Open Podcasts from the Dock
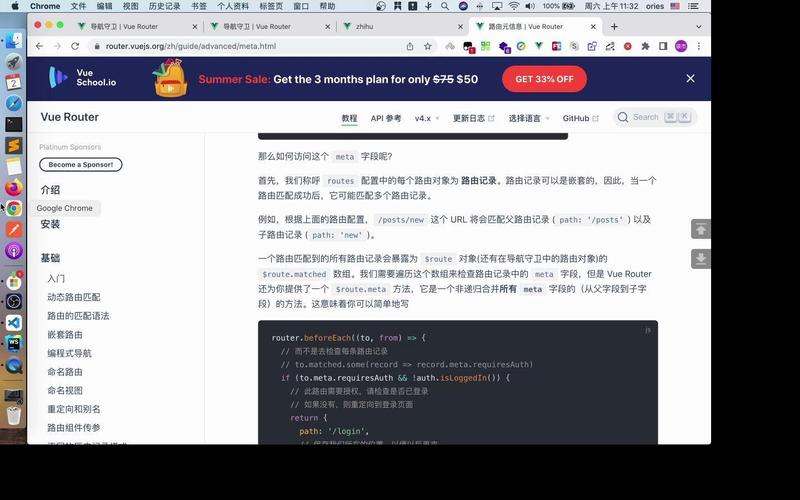Viewport: 800px width, 500px height. click(x=14, y=251)
